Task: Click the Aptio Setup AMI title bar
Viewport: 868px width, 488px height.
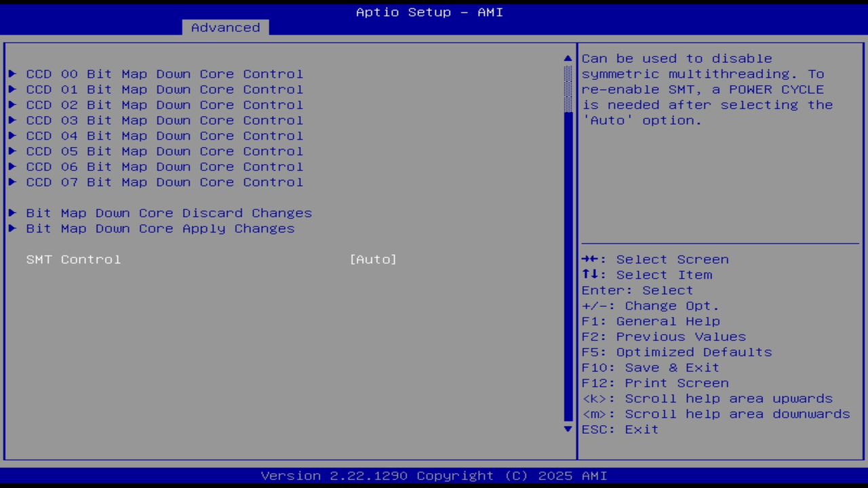Action: pos(429,12)
